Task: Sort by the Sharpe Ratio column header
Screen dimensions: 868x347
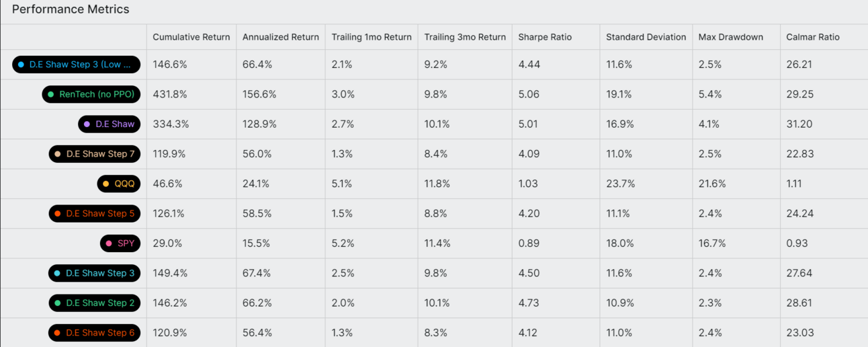Action: point(544,37)
